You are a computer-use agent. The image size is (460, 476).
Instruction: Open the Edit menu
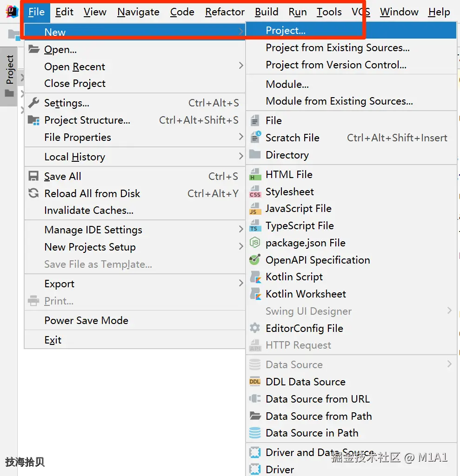[64, 12]
